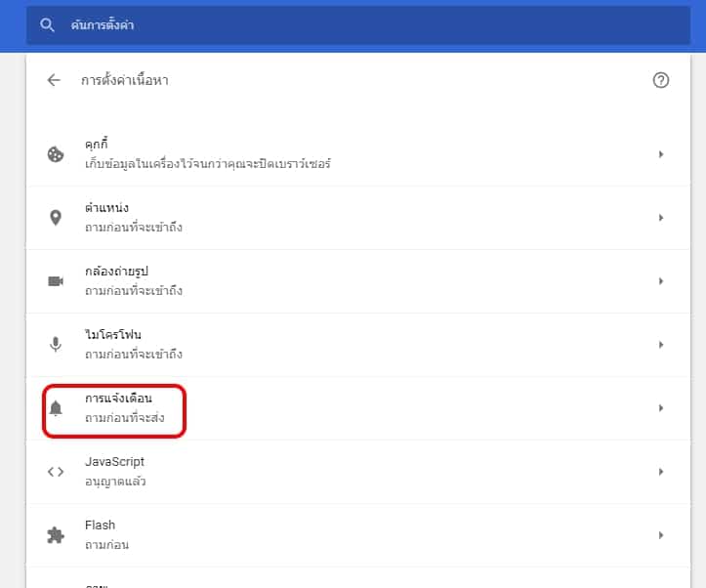Click the back arrow icon
706x588 pixels.
(x=54, y=81)
